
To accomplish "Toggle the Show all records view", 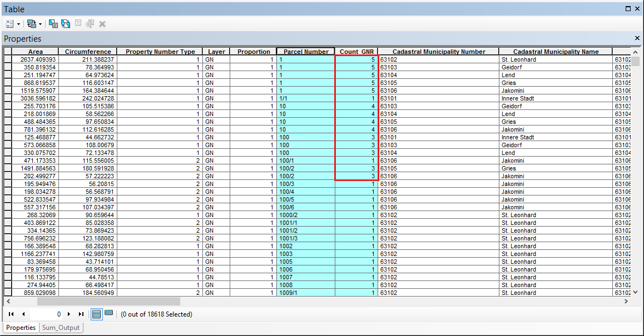I will (96, 314).
